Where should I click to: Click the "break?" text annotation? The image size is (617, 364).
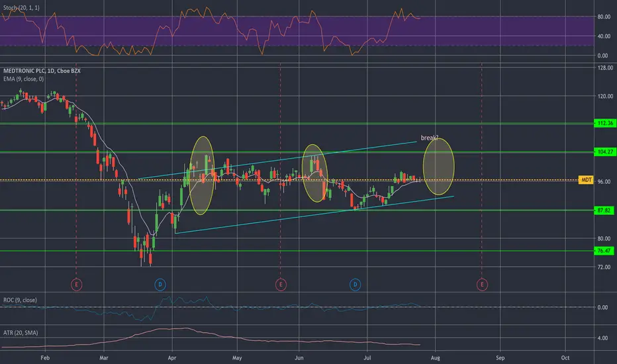429,138
